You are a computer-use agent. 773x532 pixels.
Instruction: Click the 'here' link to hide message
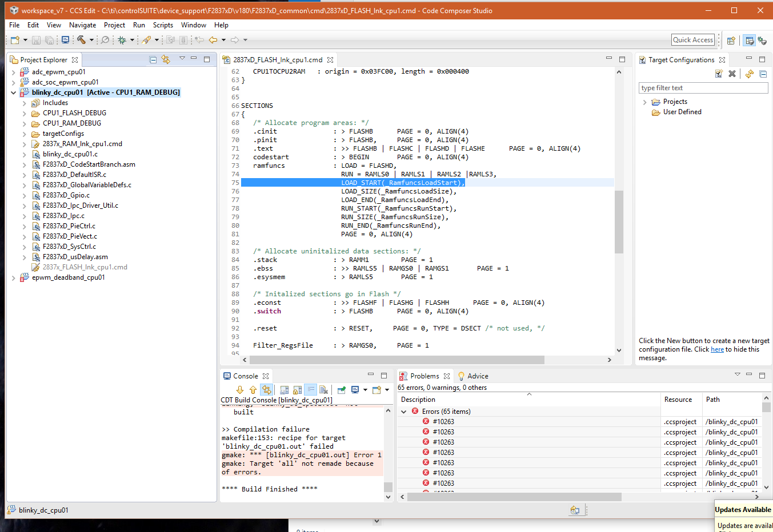(717, 349)
